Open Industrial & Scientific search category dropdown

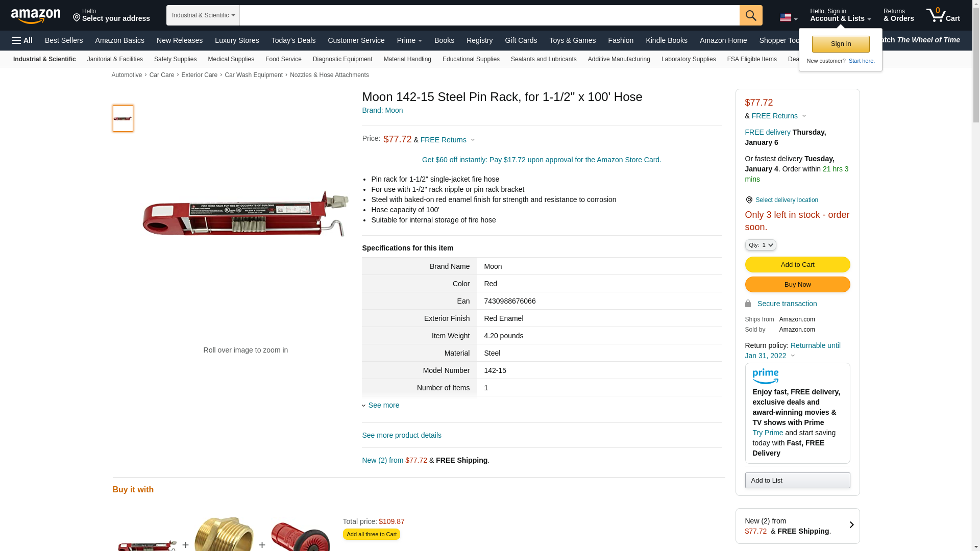(x=203, y=15)
